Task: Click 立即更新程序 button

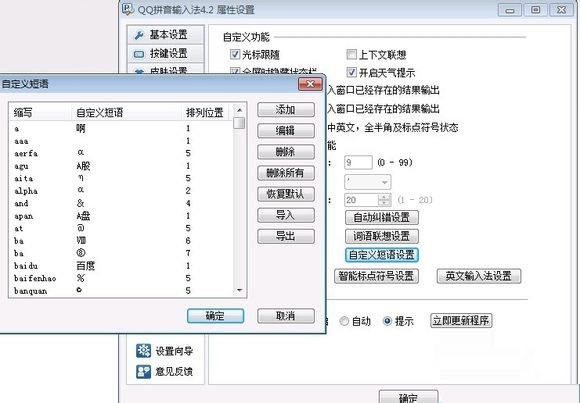Action: tap(461, 320)
